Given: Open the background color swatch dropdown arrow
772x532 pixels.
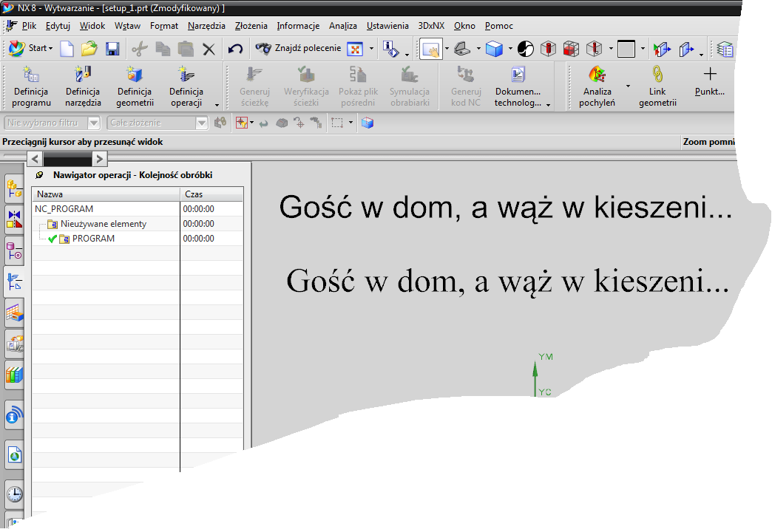Looking at the screenshot, I should (x=643, y=49).
